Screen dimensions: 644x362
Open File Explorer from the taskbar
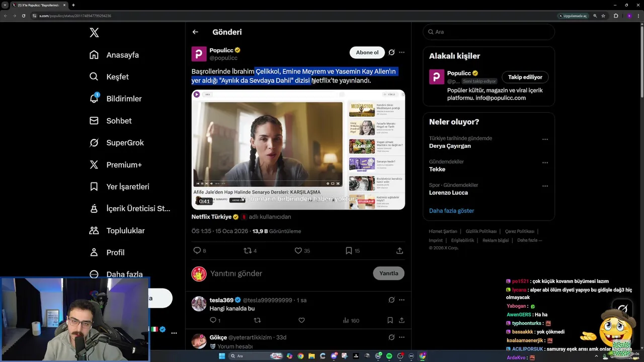(311, 356)
